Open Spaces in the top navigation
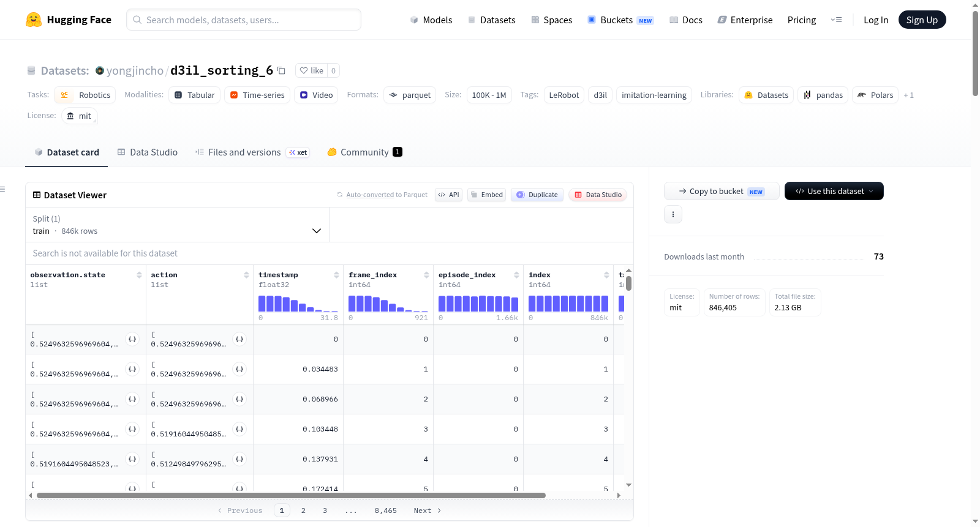 (x=552, y=20)
